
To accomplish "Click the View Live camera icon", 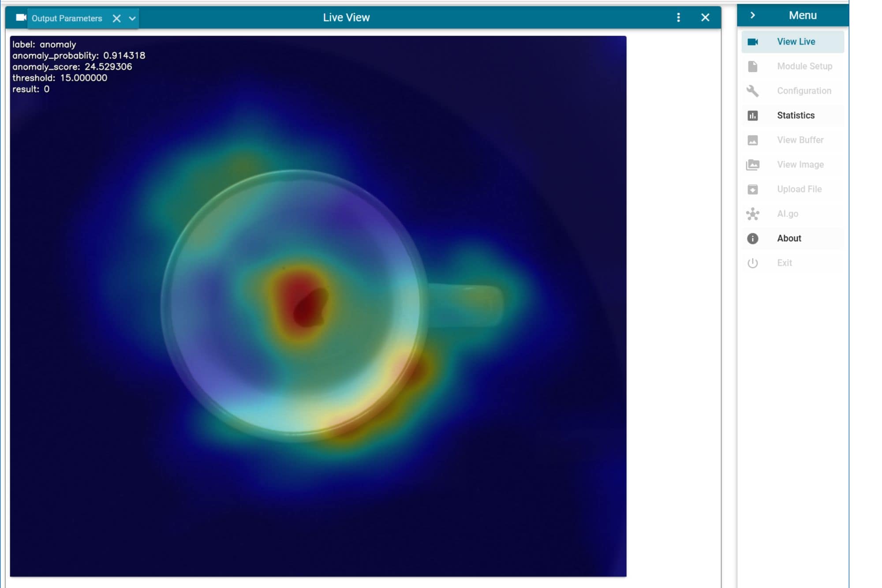I will (x=752, y=42).
